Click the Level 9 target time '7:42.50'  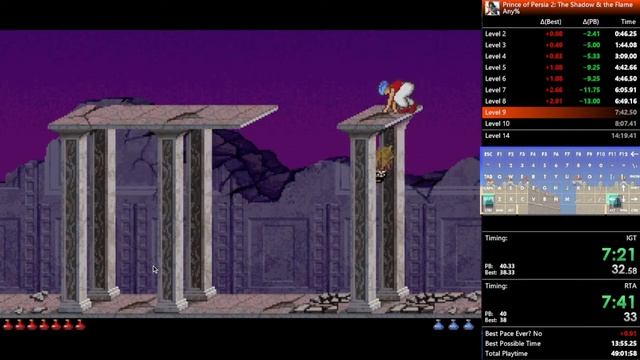click(x=625, y=112)
